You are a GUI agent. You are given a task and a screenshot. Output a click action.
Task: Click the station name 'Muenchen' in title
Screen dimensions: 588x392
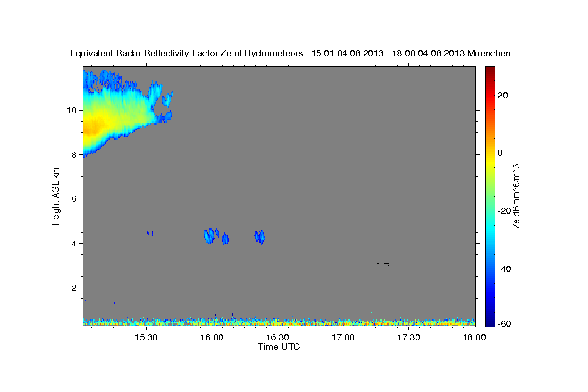coord(489,54)
